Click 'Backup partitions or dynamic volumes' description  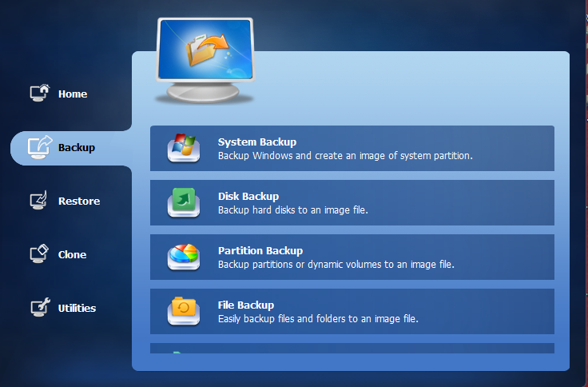point(336,264)
